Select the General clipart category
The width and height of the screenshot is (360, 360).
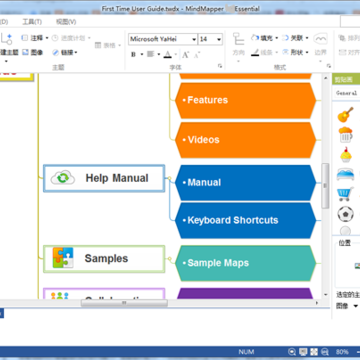346,93
